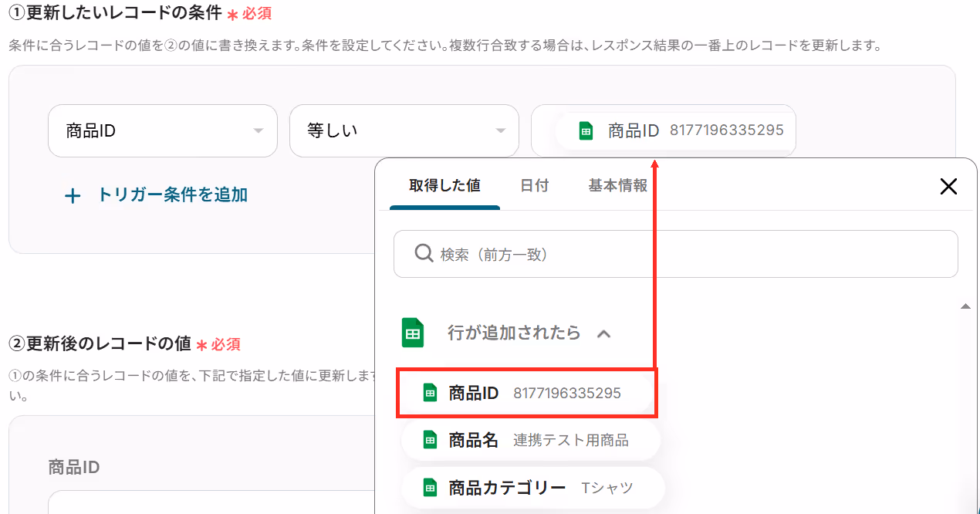Click the 行が追加されたら section label

tap(514, 333)
